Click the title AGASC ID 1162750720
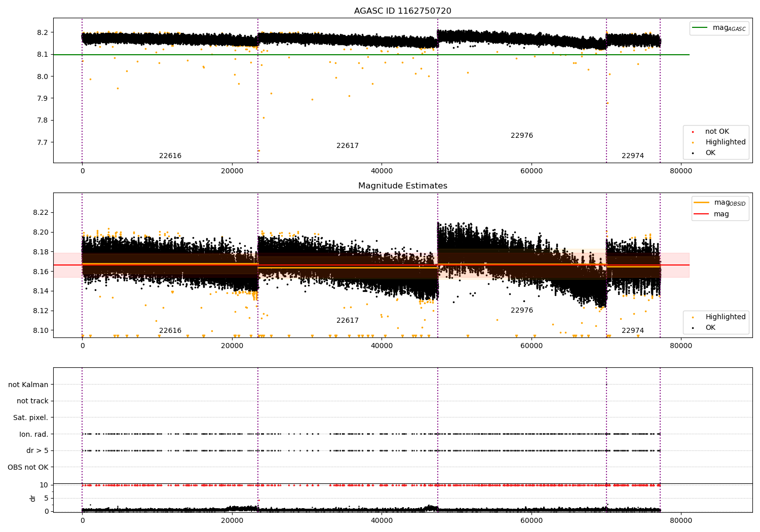 [x=402, y=11]
